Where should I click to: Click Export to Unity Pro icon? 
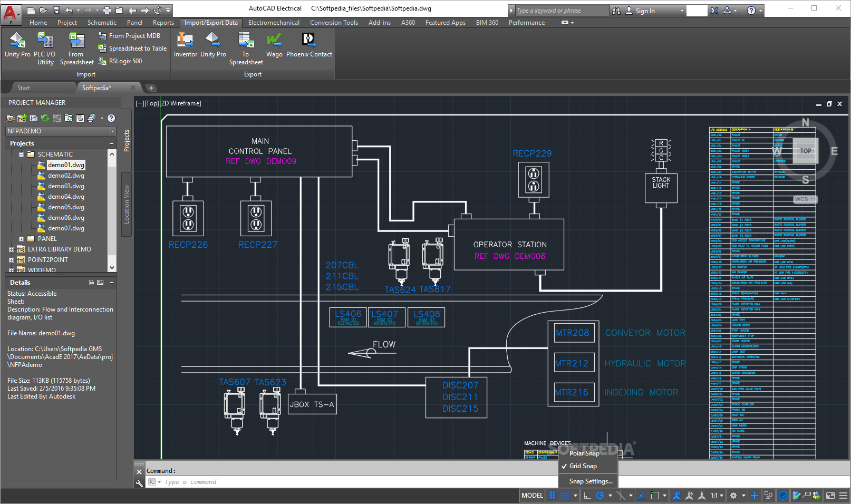[x=213, y=40]
